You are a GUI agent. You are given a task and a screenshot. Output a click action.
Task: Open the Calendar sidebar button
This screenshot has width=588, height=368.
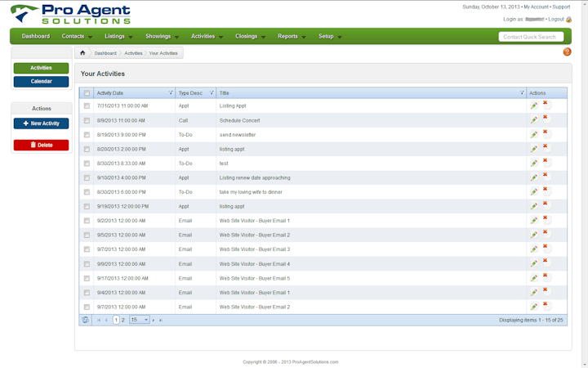pyautogui.click(x=42, y=82)
